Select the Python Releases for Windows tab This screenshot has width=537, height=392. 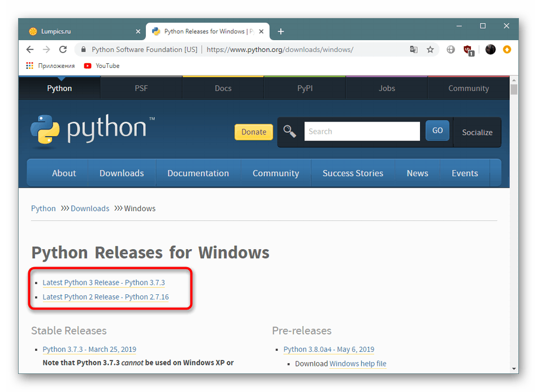pos(207,31)
